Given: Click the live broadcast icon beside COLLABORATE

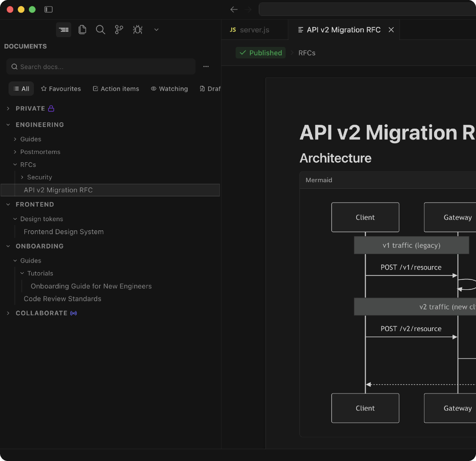Looking at the screenshot, I should [73, 313].
